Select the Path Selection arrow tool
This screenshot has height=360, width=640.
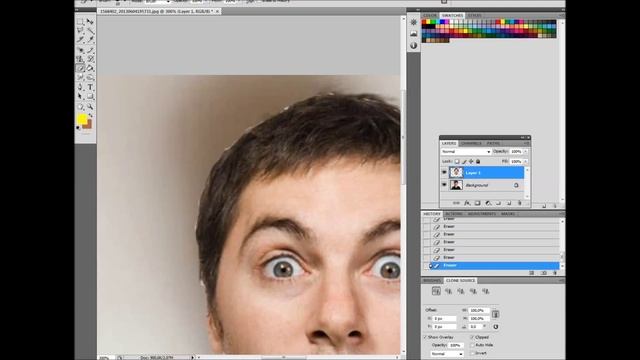80,96
